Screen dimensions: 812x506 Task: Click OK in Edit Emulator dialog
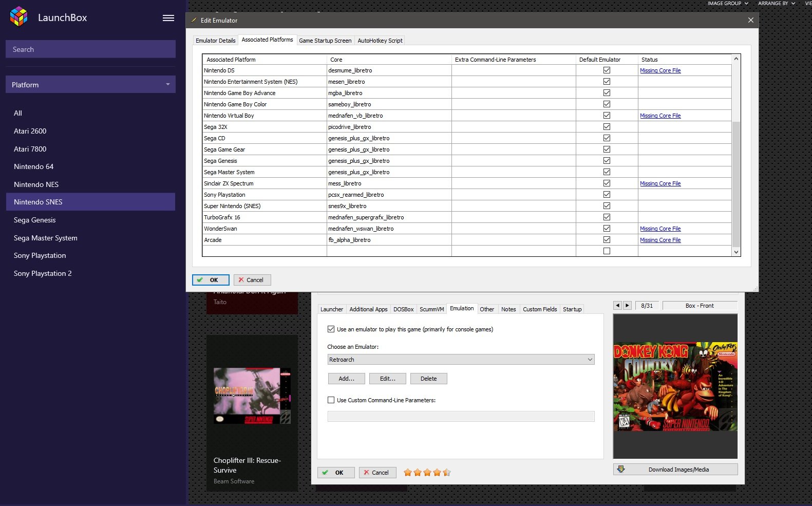click(211, 280)
